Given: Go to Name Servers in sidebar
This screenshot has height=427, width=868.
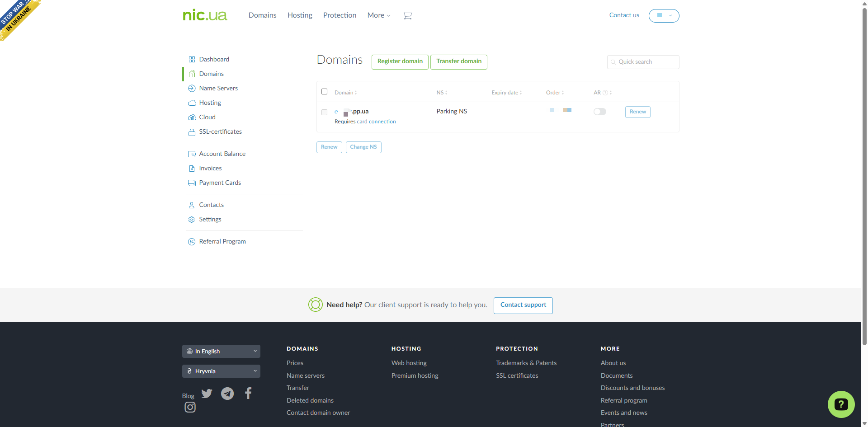Looking at the screenshot, I should (218, 89).
